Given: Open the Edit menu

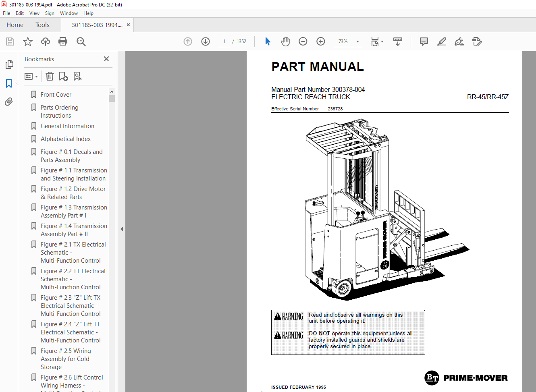Looking at the screenshot, I should coord(20,13).
